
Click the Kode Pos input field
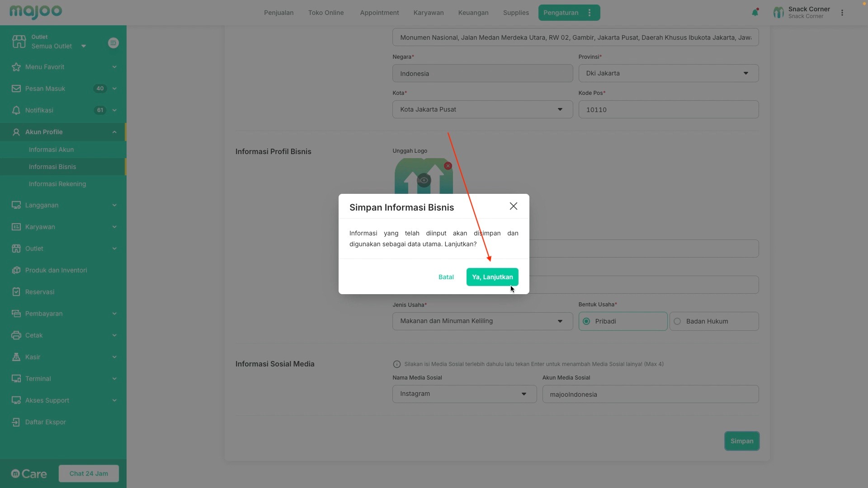click(x=668, y=110)
